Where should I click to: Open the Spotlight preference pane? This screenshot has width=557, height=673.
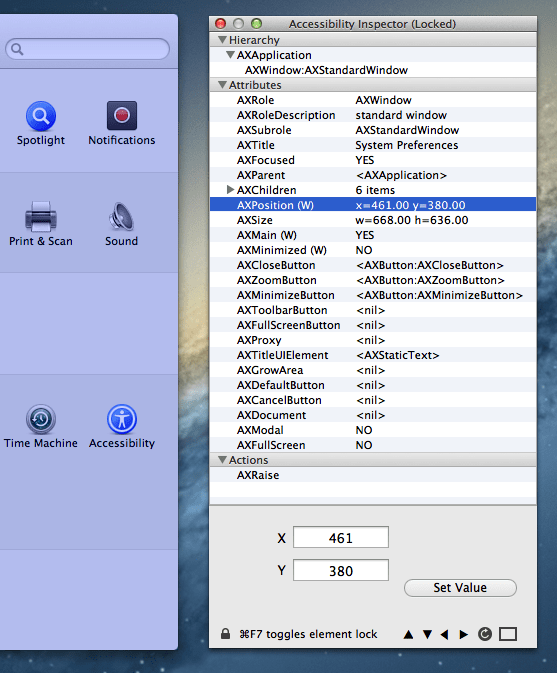(x=41, y=123)
